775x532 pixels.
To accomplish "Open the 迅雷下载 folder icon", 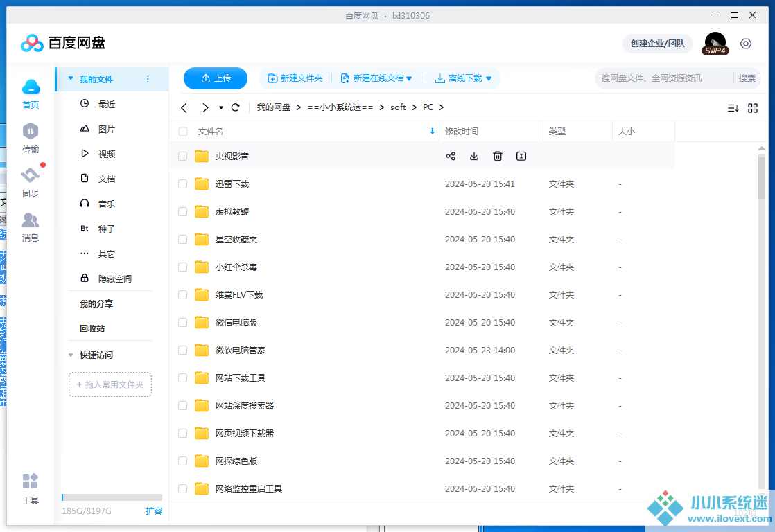I will pos(201,184).
